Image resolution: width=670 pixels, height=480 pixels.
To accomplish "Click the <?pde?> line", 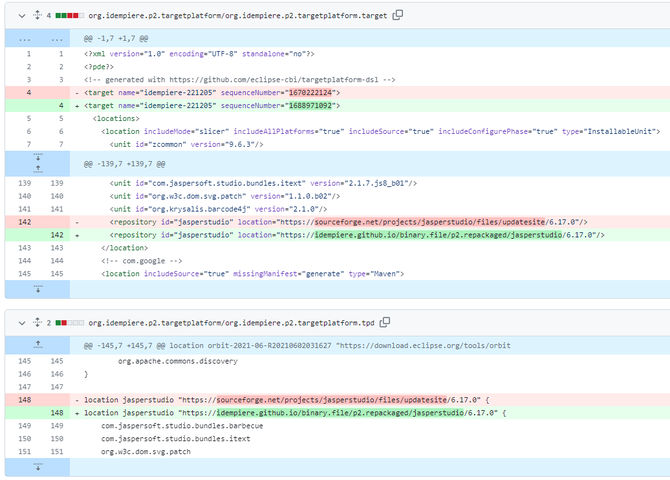I will [99, 67].
